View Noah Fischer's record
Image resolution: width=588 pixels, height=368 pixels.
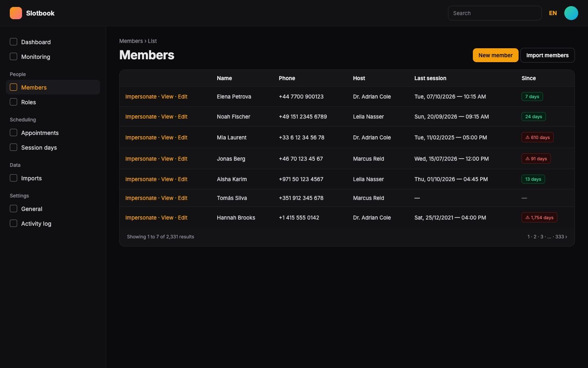point(167,117)
